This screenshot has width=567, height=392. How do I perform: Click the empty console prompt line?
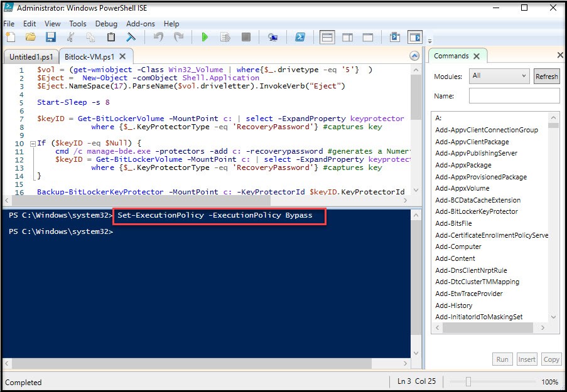(61, 231)
